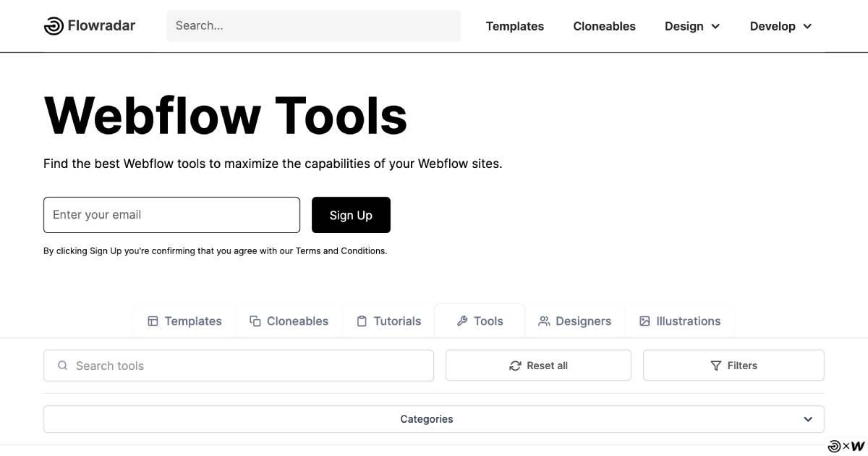
Task: Click the Enter your email field
Action: coord(171,215)
